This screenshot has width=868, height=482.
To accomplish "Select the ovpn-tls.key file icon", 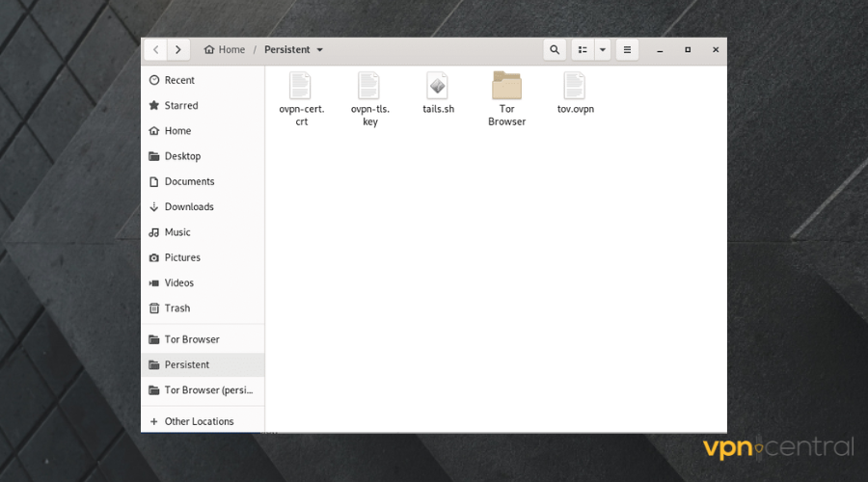I will click(x=369, y=86).
